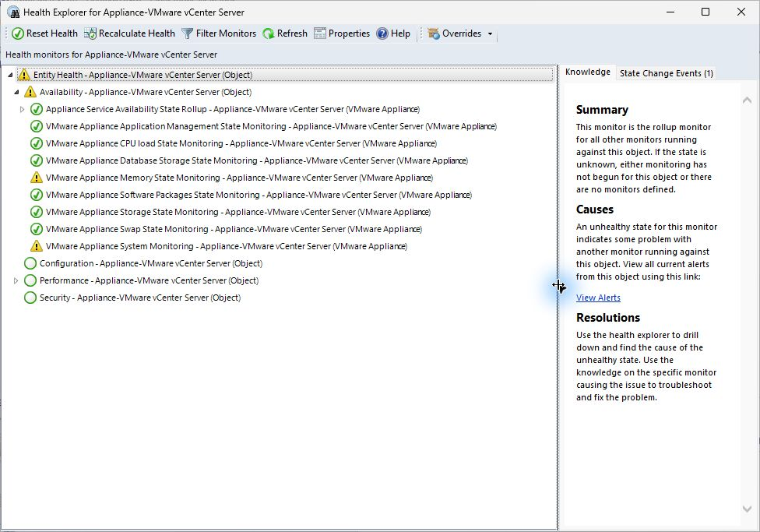This screenshot has height=532, width=760.
Task: Click green check icon for Database Storage State Monitoring
Action: pos(37,160)
